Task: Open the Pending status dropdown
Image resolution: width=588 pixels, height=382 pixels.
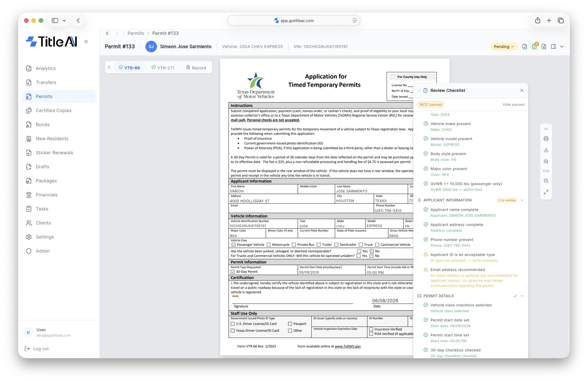Action: [504, 47]
